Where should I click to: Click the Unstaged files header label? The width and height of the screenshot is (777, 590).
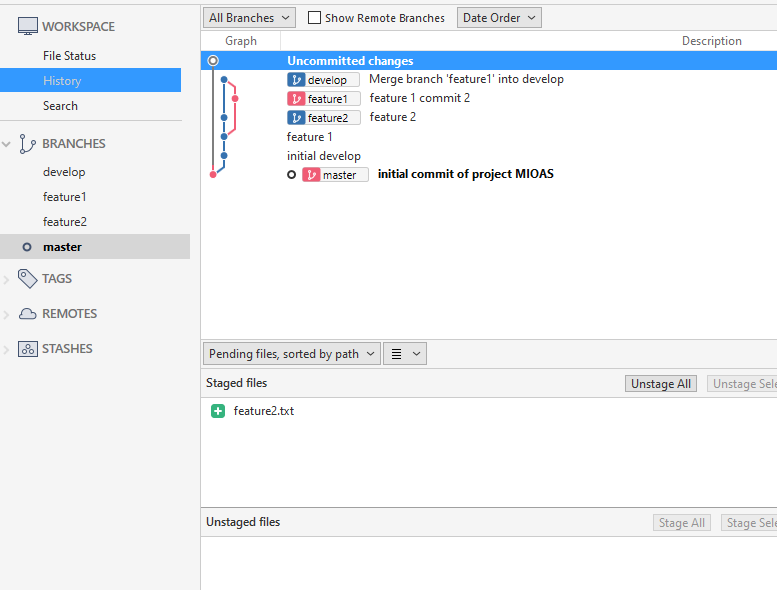click(243, 522)
